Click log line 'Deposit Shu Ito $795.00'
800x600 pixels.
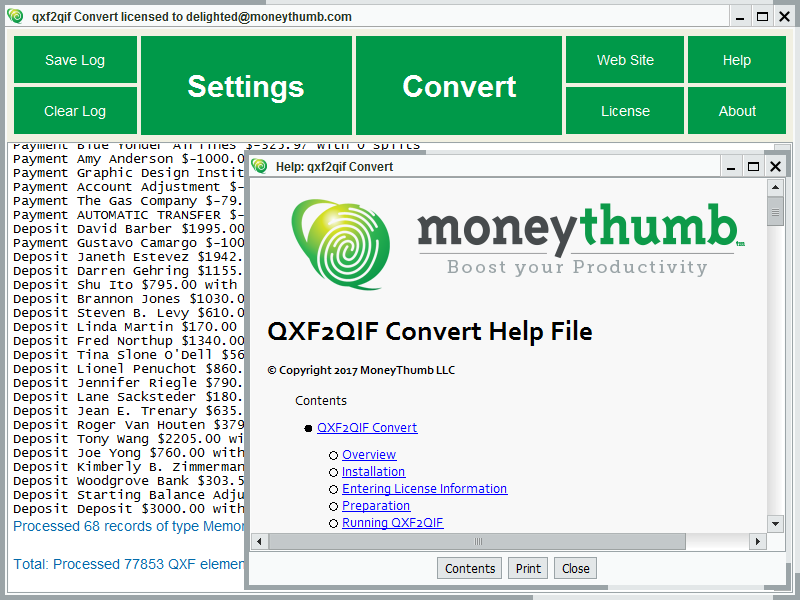(x=126, y=285)
